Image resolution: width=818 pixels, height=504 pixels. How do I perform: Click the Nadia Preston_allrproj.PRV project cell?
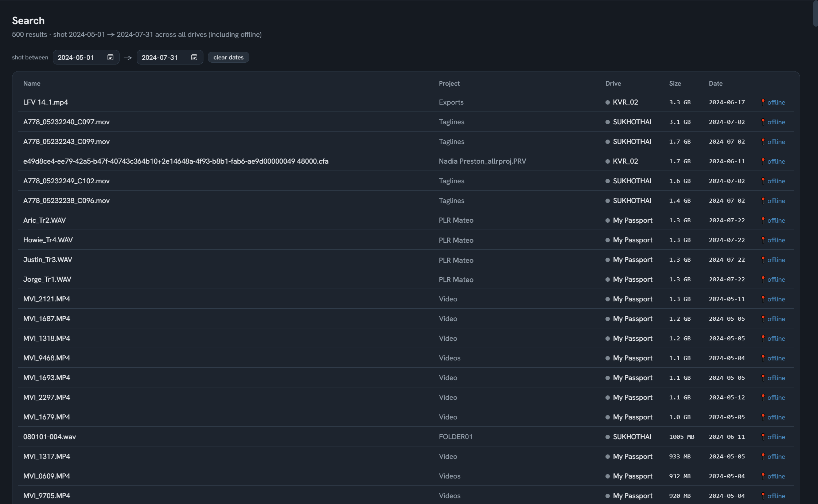coord(483,161)
